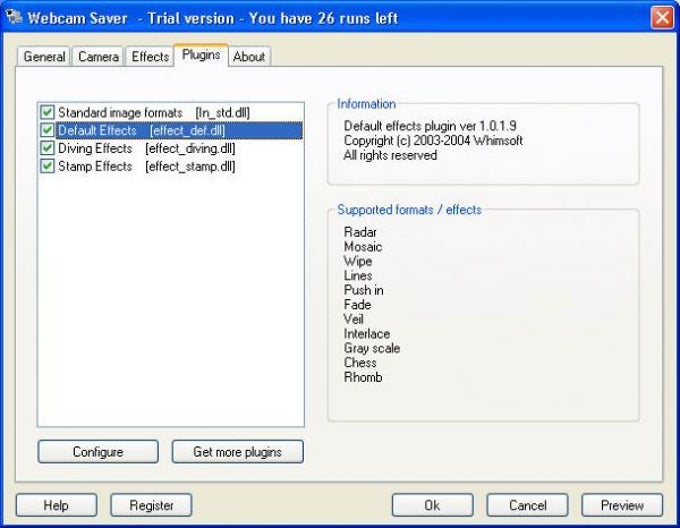Click the Interlace effect entry
The image size is (680, 528).
(367, 333)
